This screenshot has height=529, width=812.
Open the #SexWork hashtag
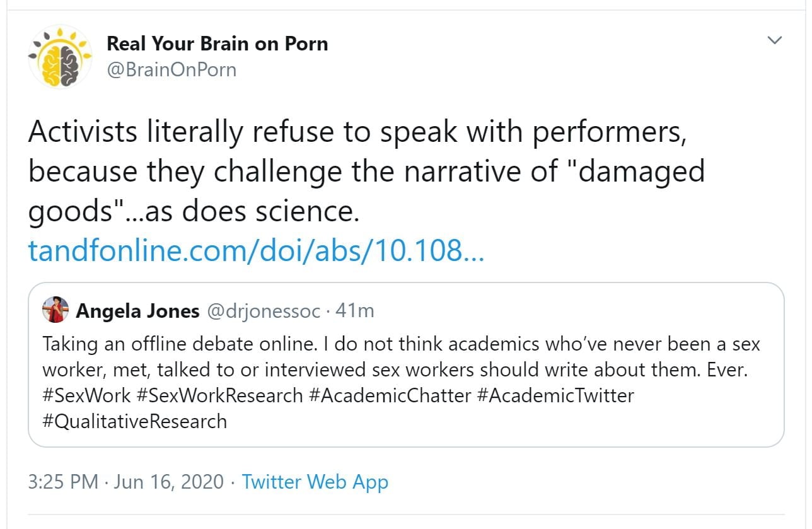point(86,395)
